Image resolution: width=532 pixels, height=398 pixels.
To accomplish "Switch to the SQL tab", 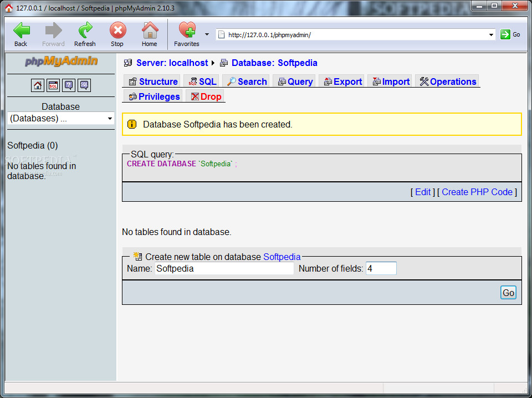I will pos(202,81).
